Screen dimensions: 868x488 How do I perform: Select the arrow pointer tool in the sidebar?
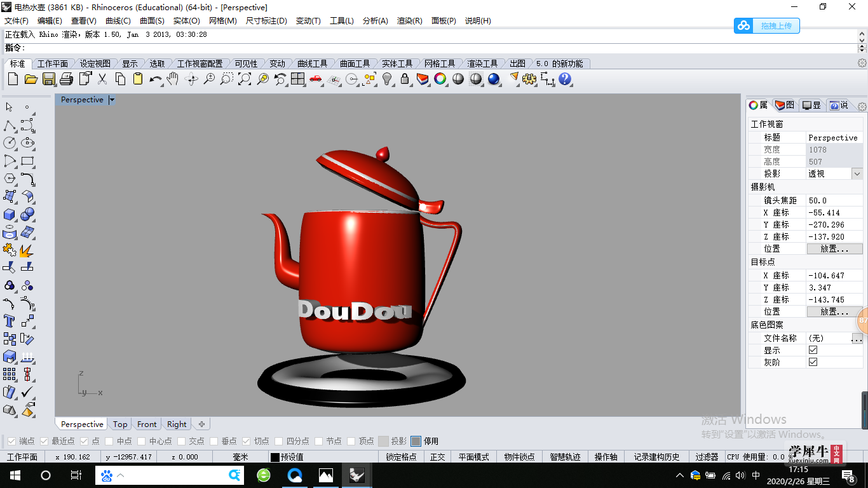coord(10,107)
